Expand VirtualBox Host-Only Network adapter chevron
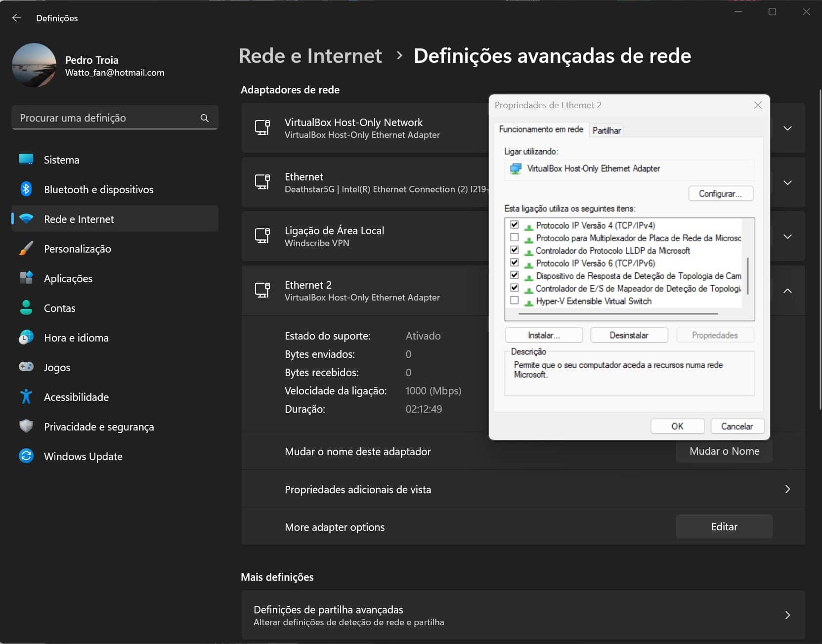 (x=787, y=129)
